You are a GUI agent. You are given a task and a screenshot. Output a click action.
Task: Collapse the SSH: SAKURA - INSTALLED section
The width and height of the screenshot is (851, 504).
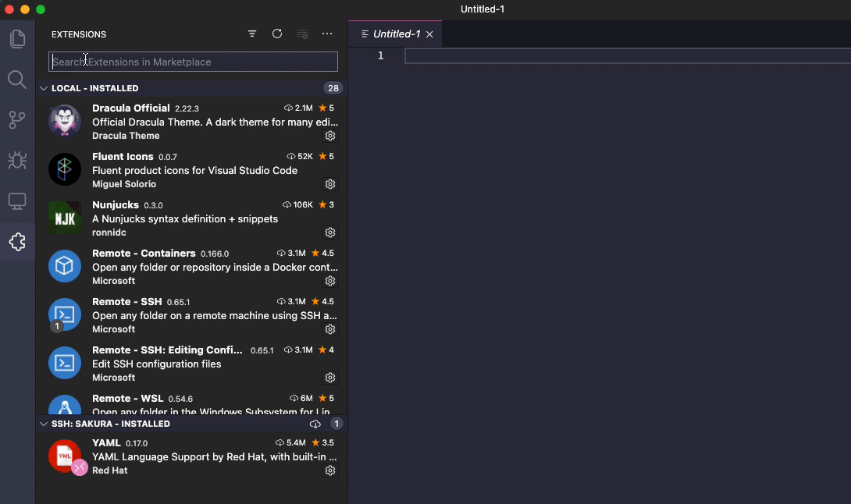(x=44, y=424)
